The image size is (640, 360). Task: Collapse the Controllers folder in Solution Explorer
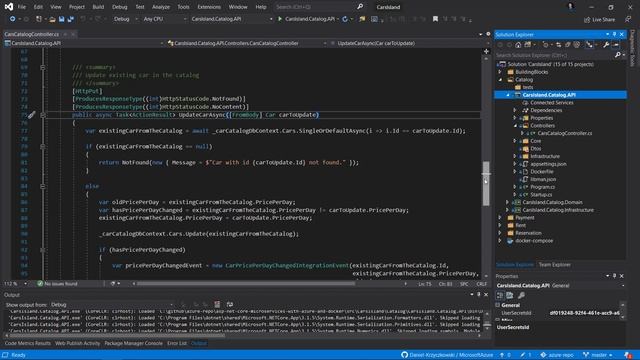515,126
